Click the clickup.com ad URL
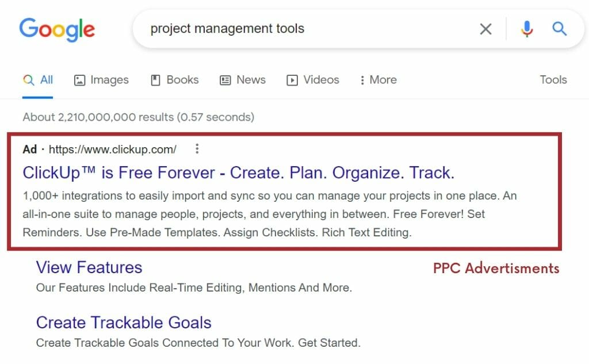 113,150
